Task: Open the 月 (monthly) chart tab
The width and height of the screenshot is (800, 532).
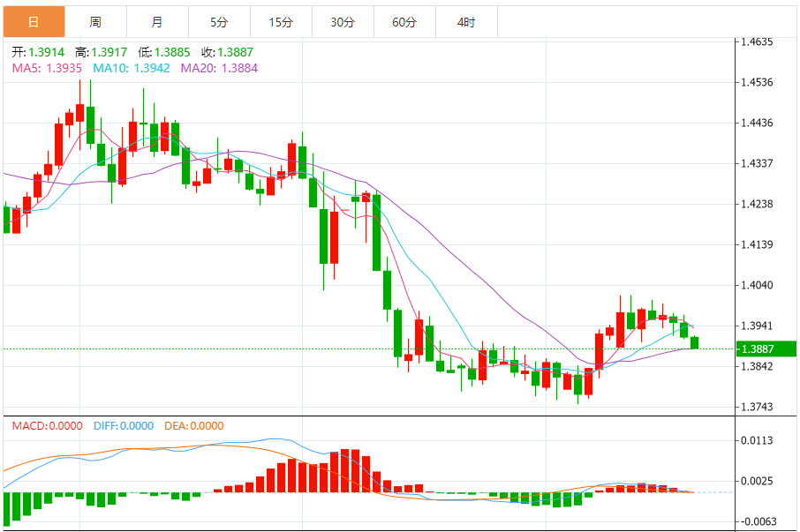Action: (157, 22)
